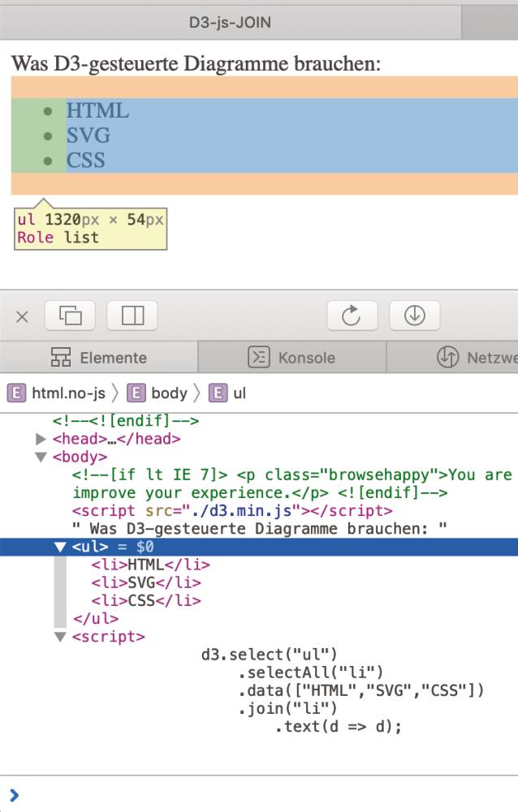The height and width of the screenshot is (812, 518).
Task: Select the script src d3.min.js node
Action: click(232, 510)
